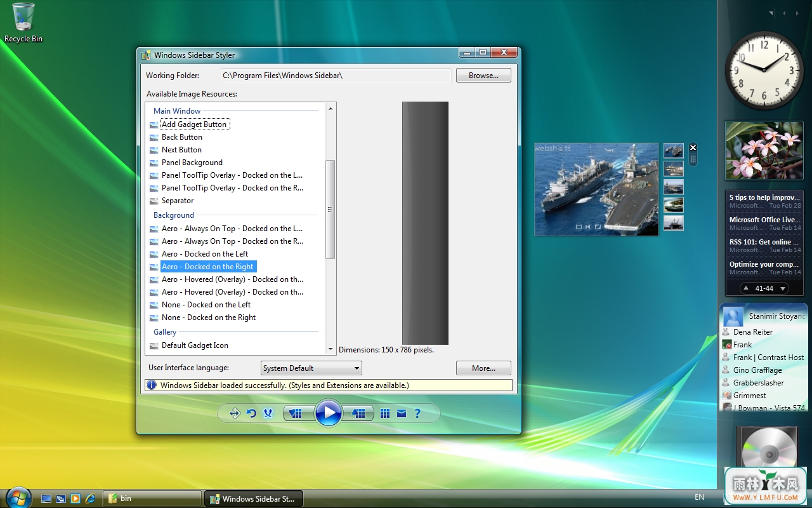812x508 pixels.
Task: Click the Browse... button
Action: (483, 75)
